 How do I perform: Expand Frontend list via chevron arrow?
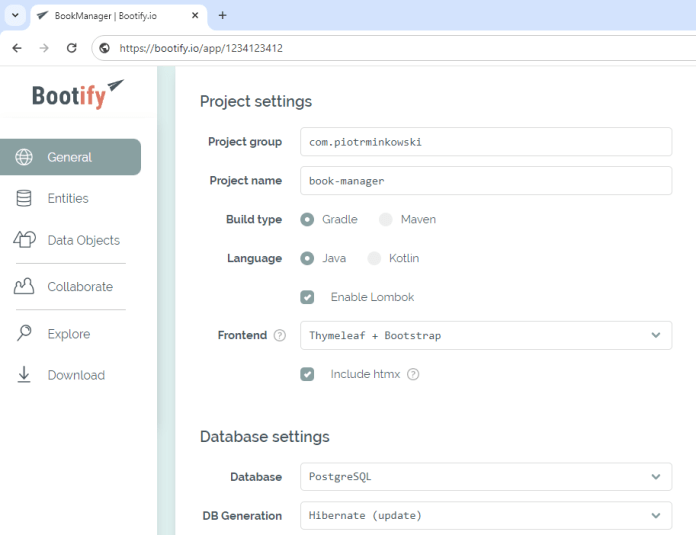pyautogui.click(x=656, y=335)
